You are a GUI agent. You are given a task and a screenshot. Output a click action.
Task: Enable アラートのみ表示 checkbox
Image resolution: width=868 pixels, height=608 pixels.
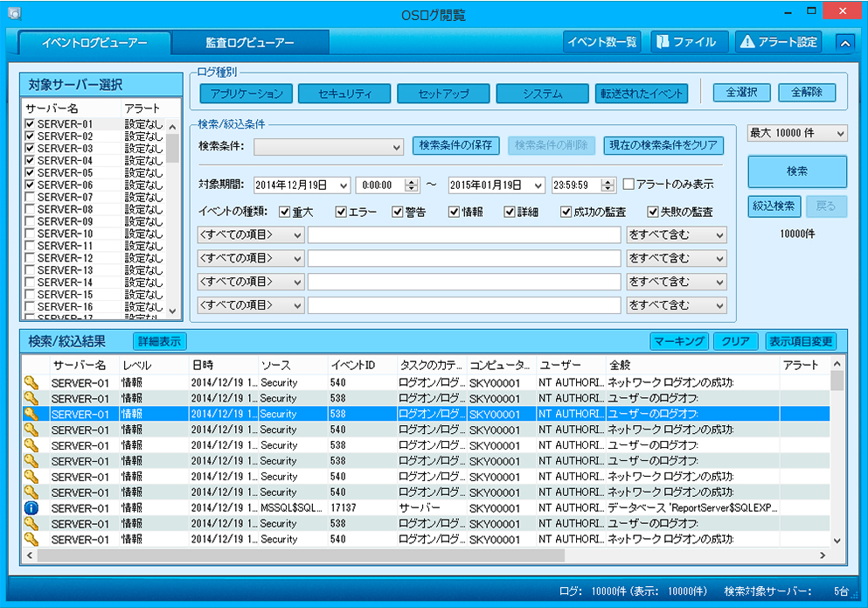(x=628, y=184)
